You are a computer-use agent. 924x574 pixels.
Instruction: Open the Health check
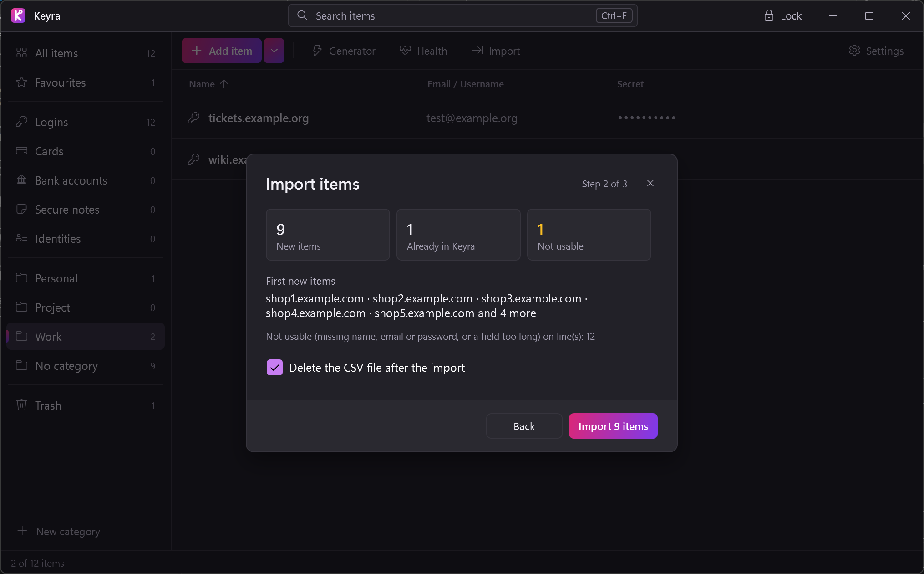point(423,51)
